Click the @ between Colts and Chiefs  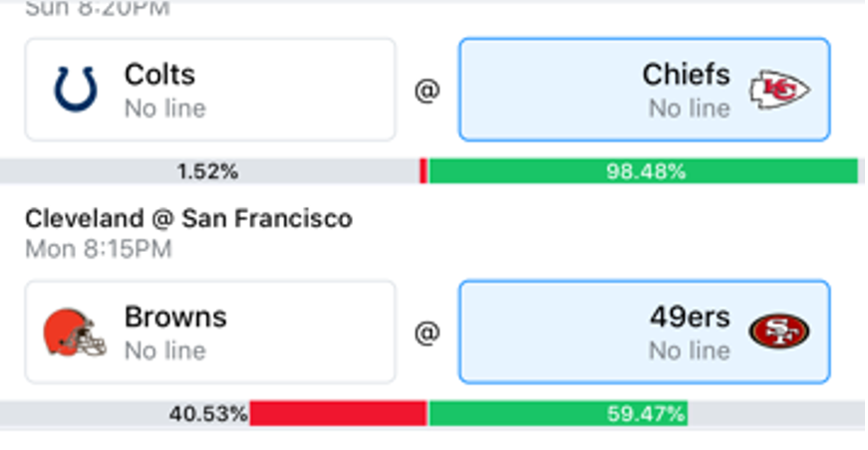tap(428, 91)
